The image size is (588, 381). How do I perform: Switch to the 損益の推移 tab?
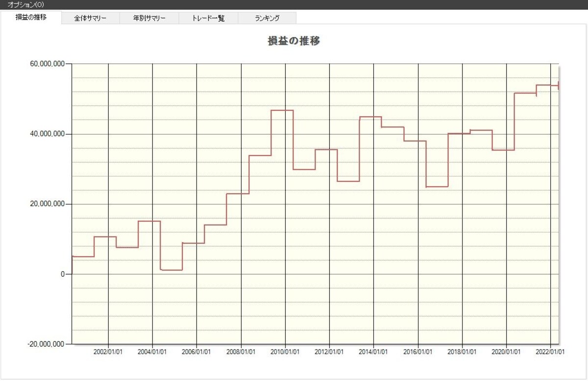pos(31,18)
